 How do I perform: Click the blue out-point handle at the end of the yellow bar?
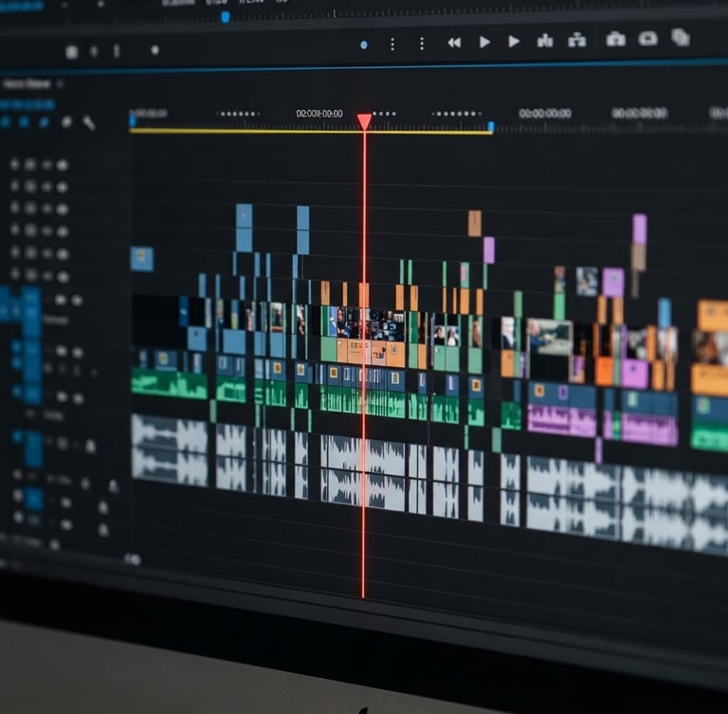491,126
